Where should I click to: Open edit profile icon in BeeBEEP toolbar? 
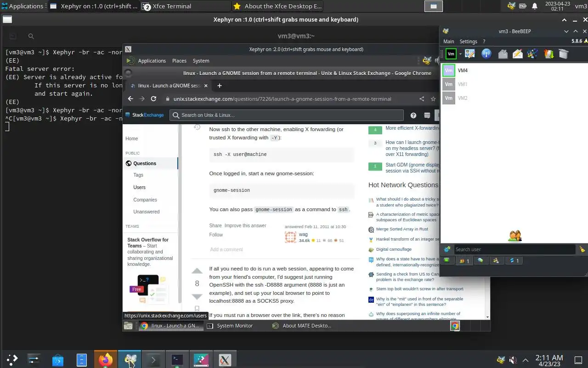click(x=470, y=54)
